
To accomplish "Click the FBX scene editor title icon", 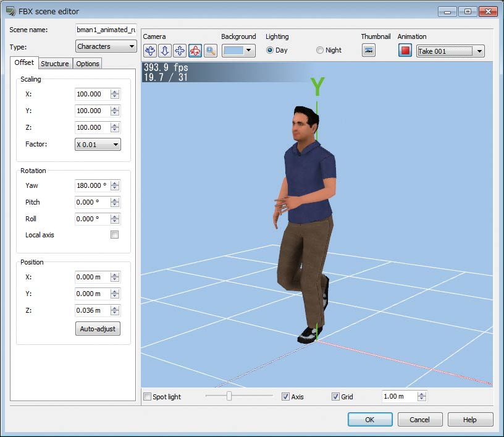I will tap(10, 11).
